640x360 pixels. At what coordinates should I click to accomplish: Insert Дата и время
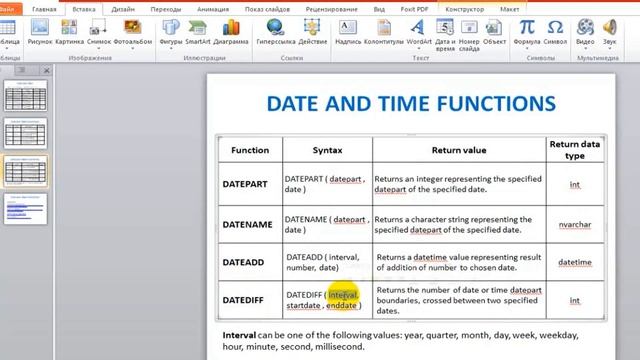pyautogui.click(x=445, y=35)
